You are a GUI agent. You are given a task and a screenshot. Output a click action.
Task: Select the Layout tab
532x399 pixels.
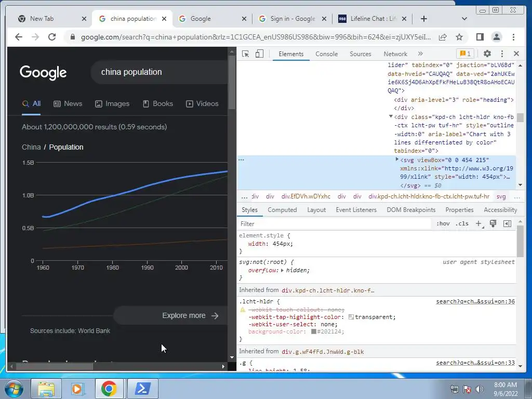click(316, 210)
